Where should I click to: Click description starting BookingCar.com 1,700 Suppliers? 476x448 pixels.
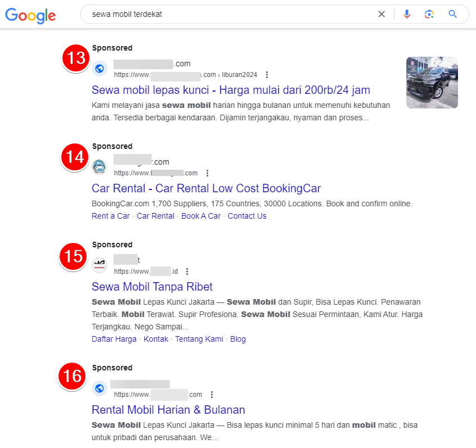coord(252,203)
